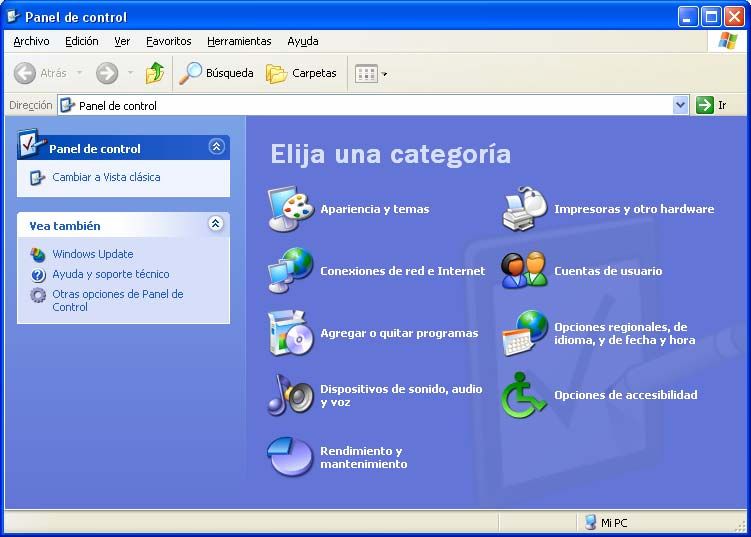Click the gear icon beside Otras opciones

[38, 295]
